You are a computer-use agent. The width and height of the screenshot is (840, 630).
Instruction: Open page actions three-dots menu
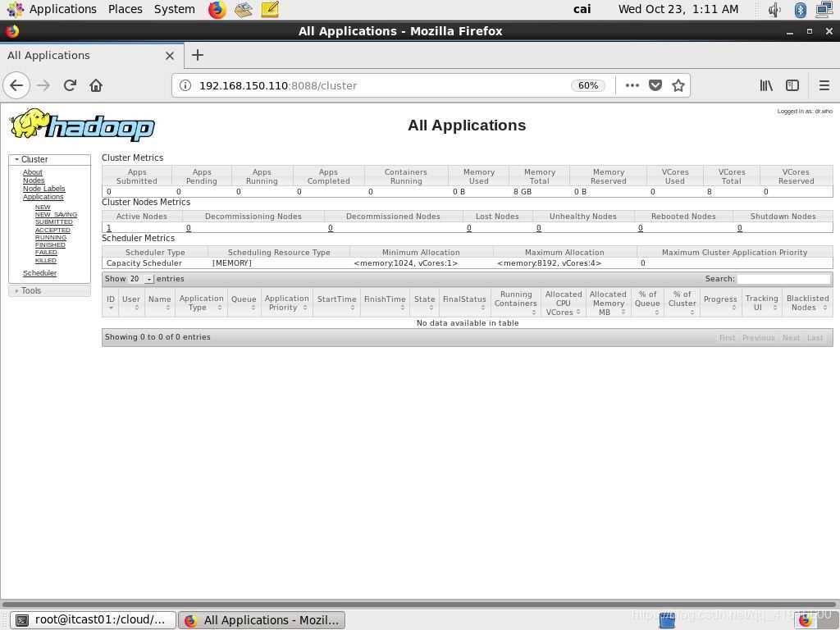632,85
